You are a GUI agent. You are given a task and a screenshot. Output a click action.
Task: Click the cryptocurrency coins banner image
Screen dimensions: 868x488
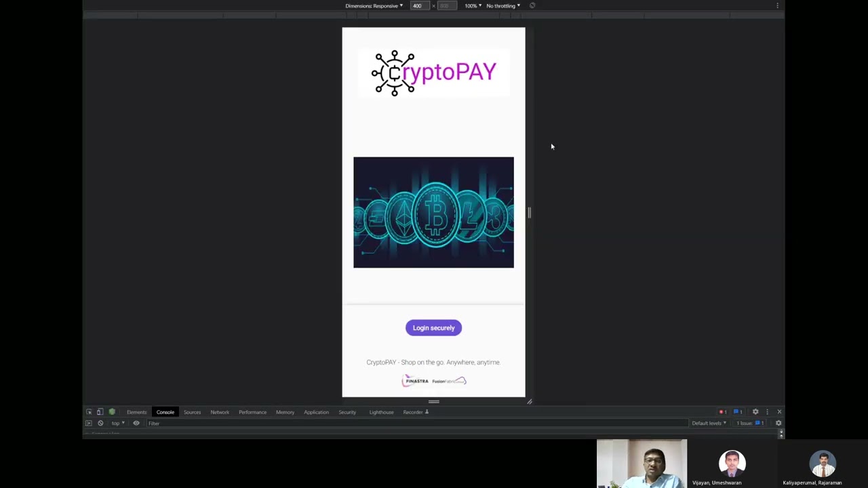coord(433,212)
